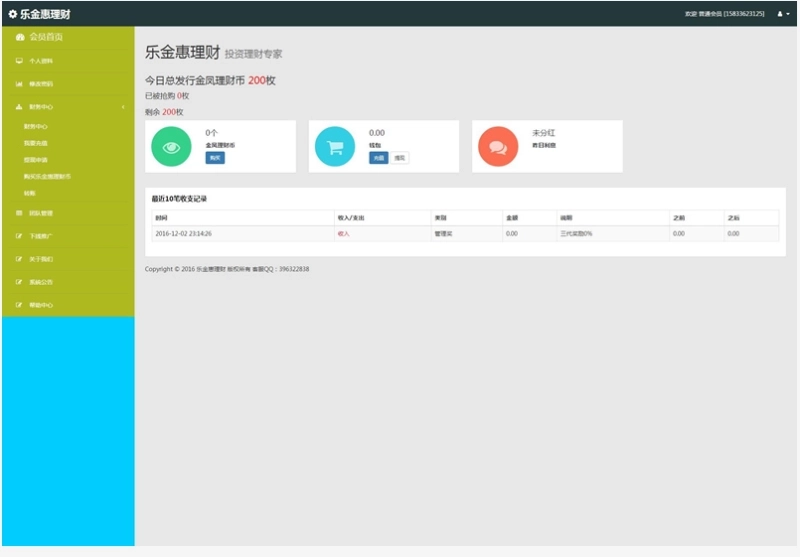Click the edit icon for 下线推广
Screen dimensions: 800x557
[x=19, y=236]
